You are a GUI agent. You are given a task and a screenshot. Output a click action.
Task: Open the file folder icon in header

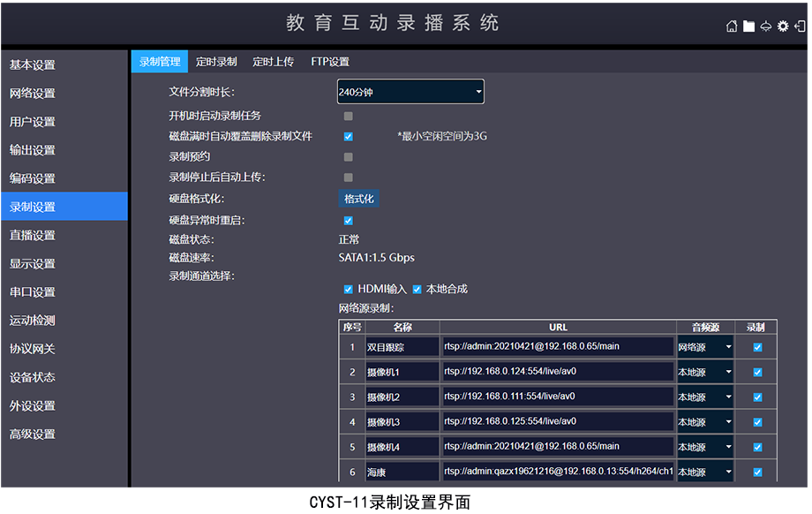748,26
